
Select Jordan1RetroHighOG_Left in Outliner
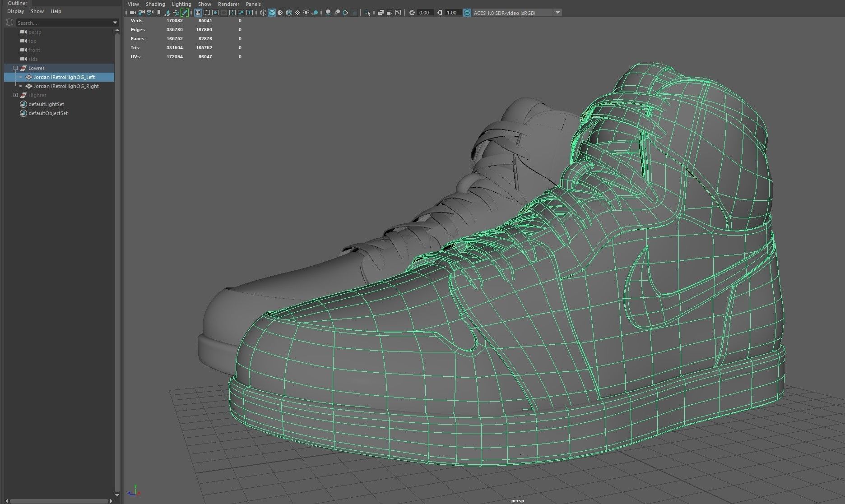point(59,77)
